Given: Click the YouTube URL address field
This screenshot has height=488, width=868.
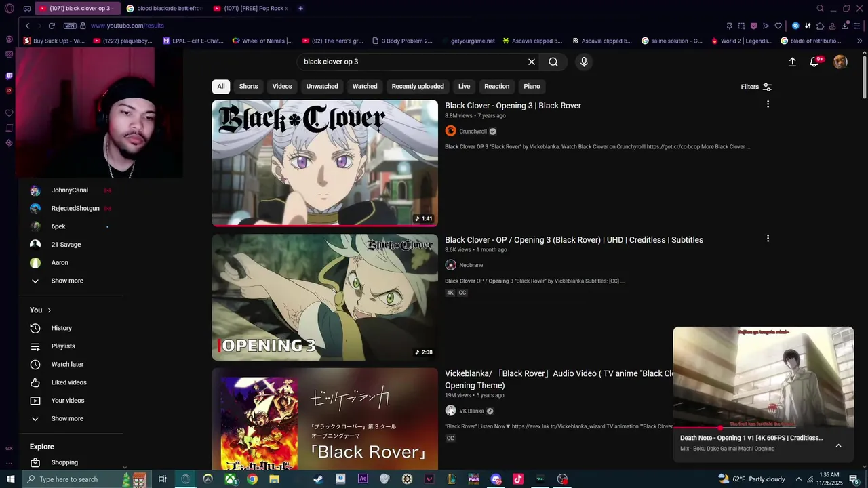Looking at the screenshot, I should (127, 26).
